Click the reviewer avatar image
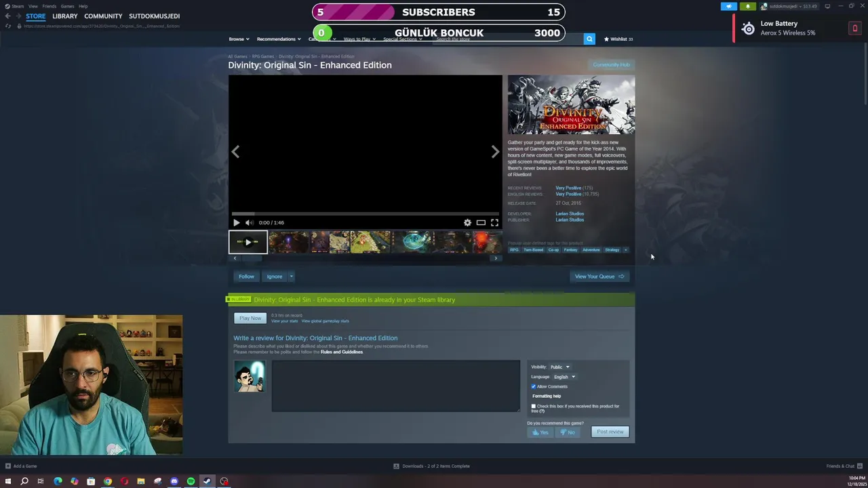The image size is (868, 488). [250, 376]
